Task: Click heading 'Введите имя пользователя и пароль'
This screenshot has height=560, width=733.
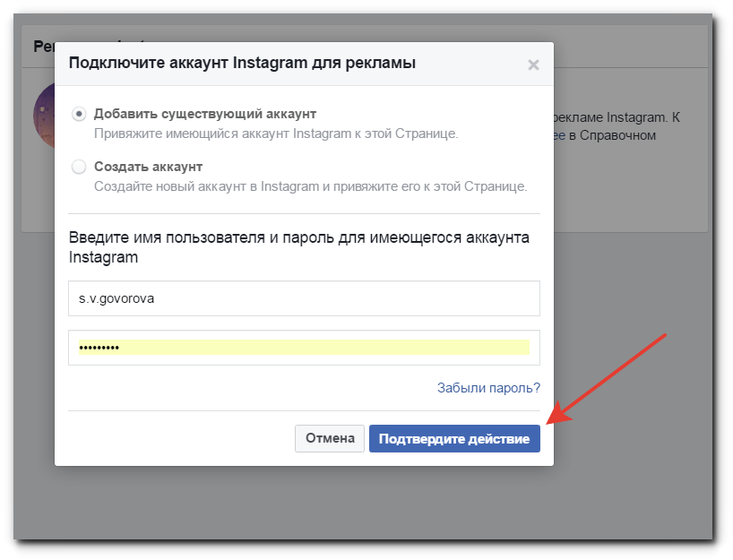Action: (x=202, y=237)
